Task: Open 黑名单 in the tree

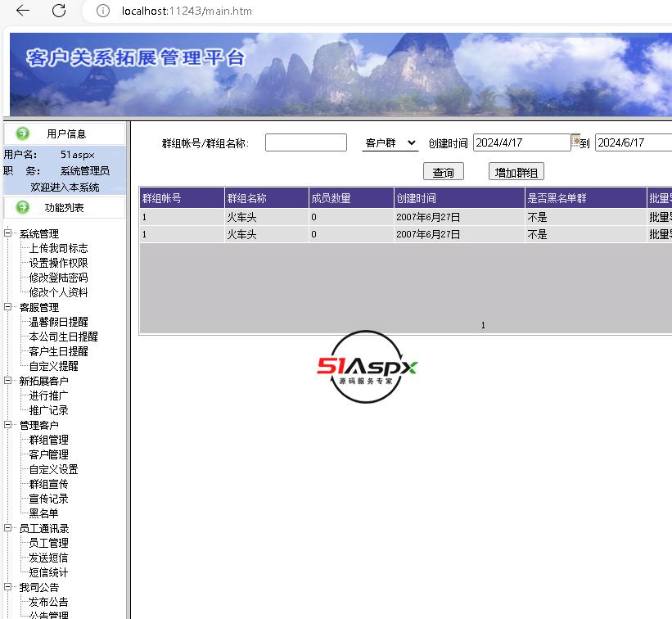Action: [x=43, y=513]
